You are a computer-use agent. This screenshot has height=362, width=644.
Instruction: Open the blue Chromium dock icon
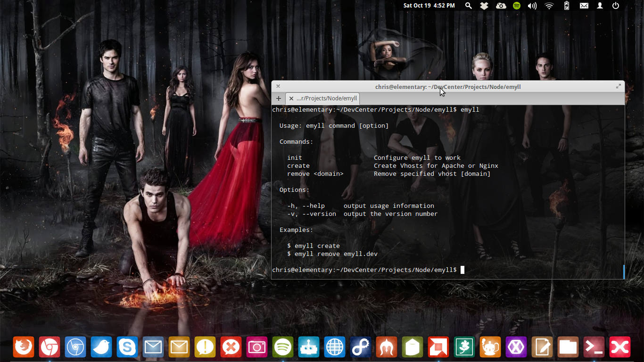point(75,347)
